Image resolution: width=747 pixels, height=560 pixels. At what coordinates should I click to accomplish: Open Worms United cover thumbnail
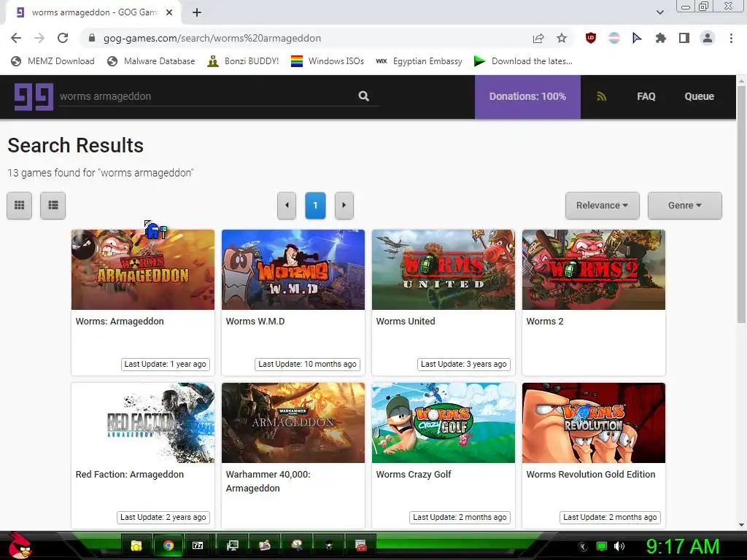coord(444,270)
